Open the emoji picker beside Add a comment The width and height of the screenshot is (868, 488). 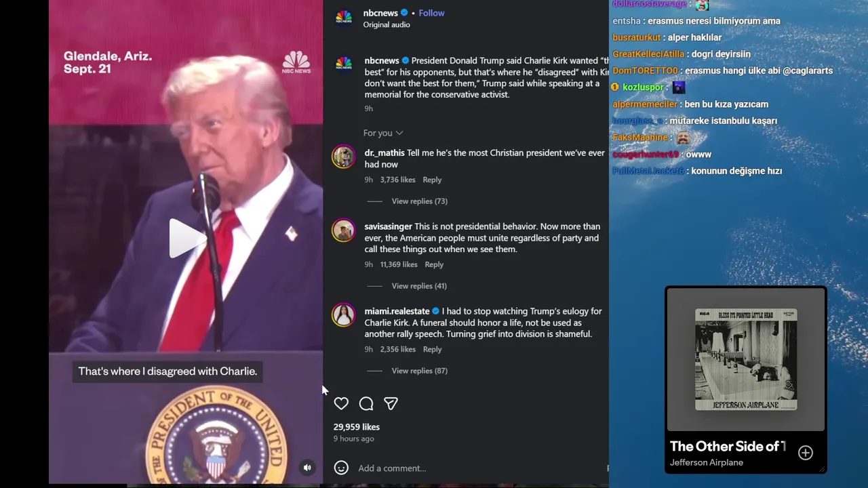(x=341, y=468)
